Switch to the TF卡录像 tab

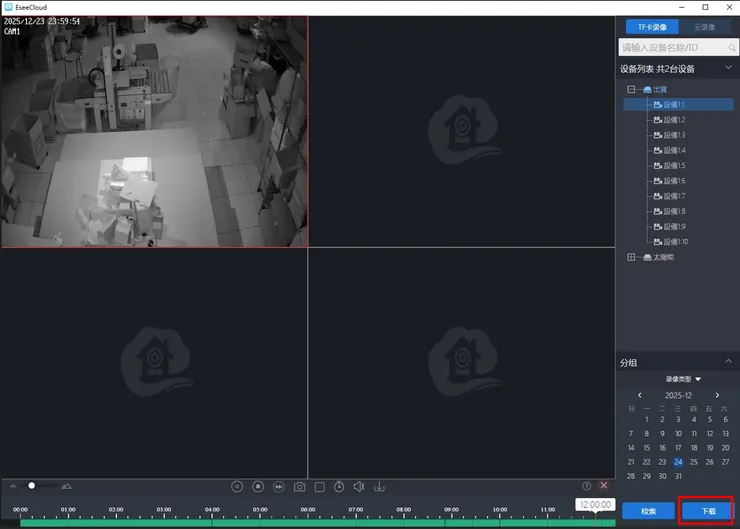(652, 27)
